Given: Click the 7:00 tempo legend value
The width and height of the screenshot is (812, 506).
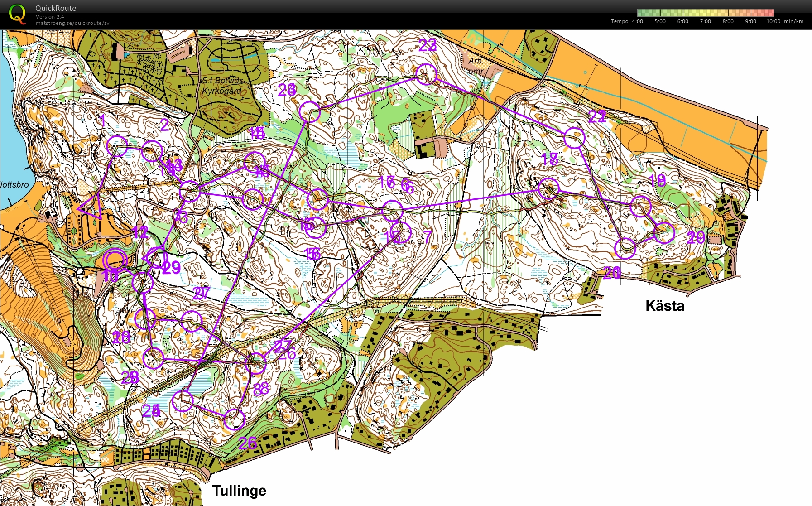Looking at the screenshot, I should click(705, 21).
